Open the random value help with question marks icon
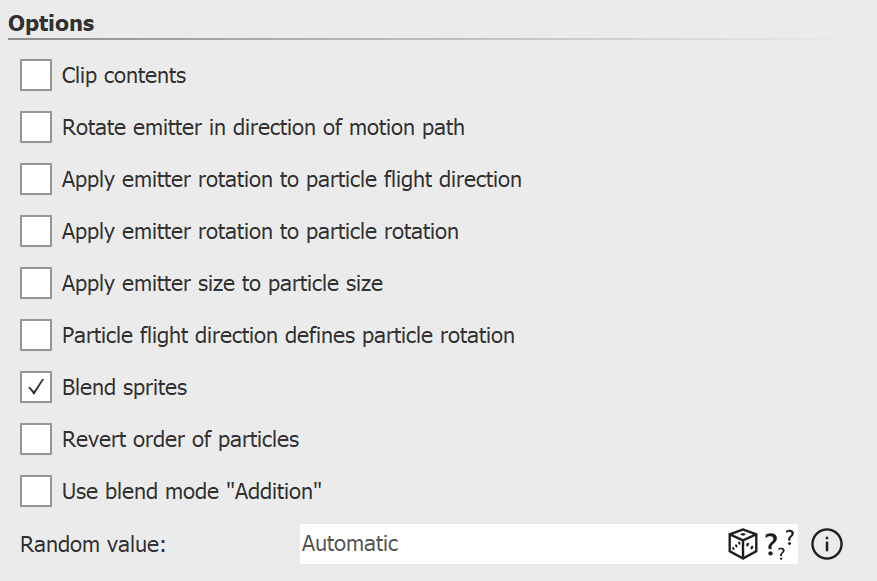877x581 pixels. (x=777, y=543)
